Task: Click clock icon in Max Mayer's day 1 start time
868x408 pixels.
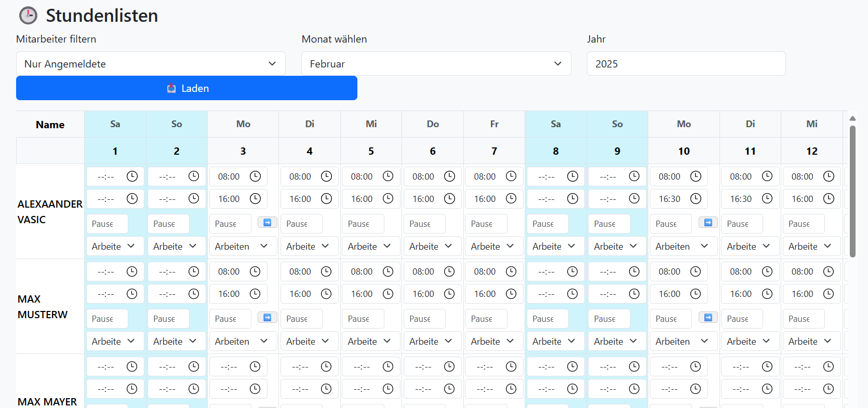Action: point(132,366)
